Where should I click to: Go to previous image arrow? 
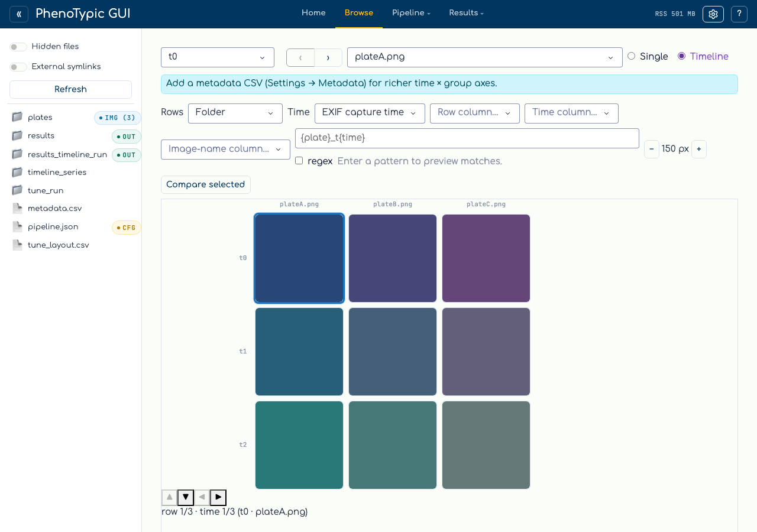tap(300, 57)
